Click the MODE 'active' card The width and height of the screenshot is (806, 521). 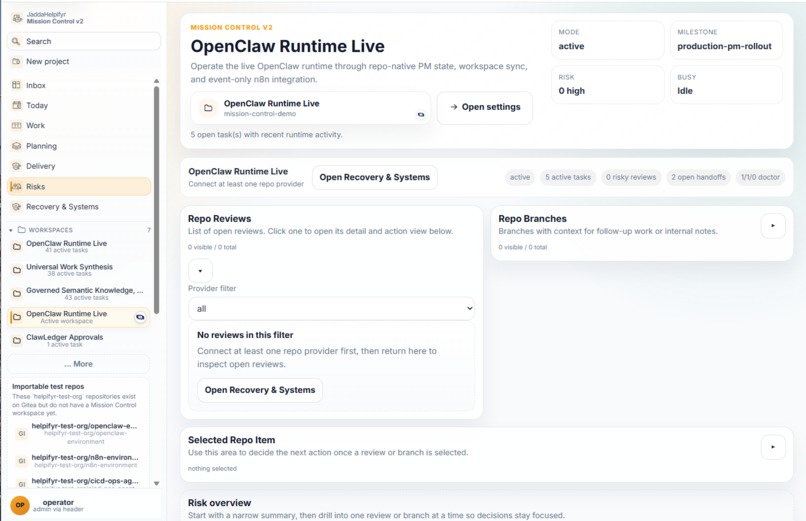pyautogui.click(x=608, y=40)
